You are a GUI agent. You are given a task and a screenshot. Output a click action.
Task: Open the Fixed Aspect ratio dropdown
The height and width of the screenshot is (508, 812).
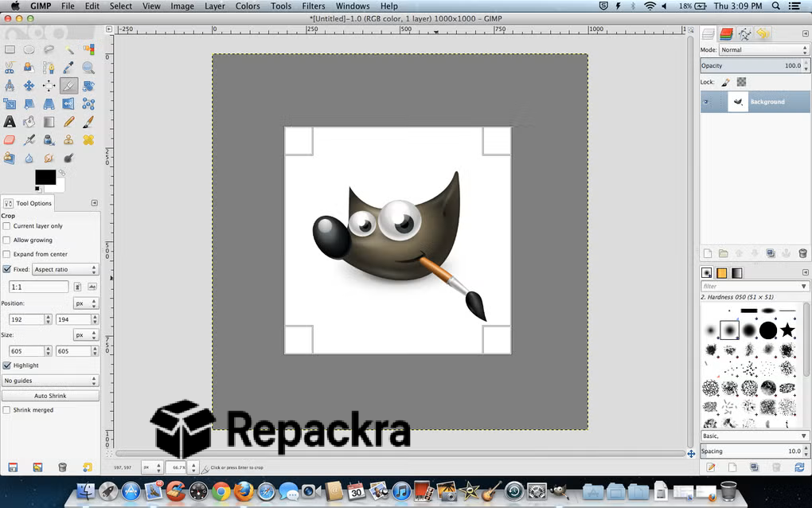pyautogui.click(x=65, y=269)
